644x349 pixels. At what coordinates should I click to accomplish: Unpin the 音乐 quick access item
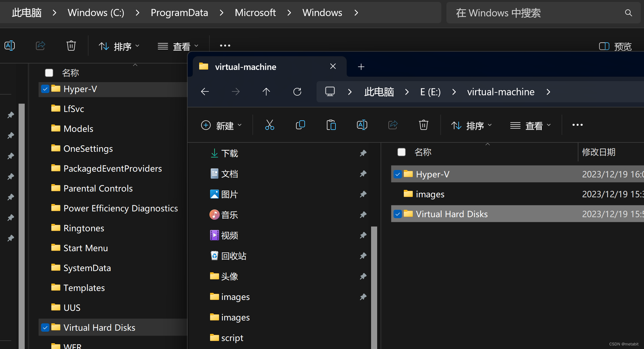point(363,215)
